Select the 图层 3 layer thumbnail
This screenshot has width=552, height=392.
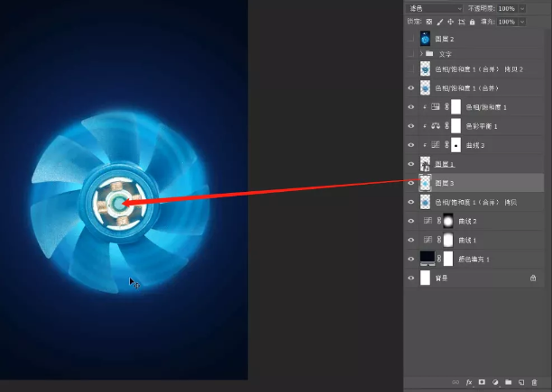tap(425, 183)
